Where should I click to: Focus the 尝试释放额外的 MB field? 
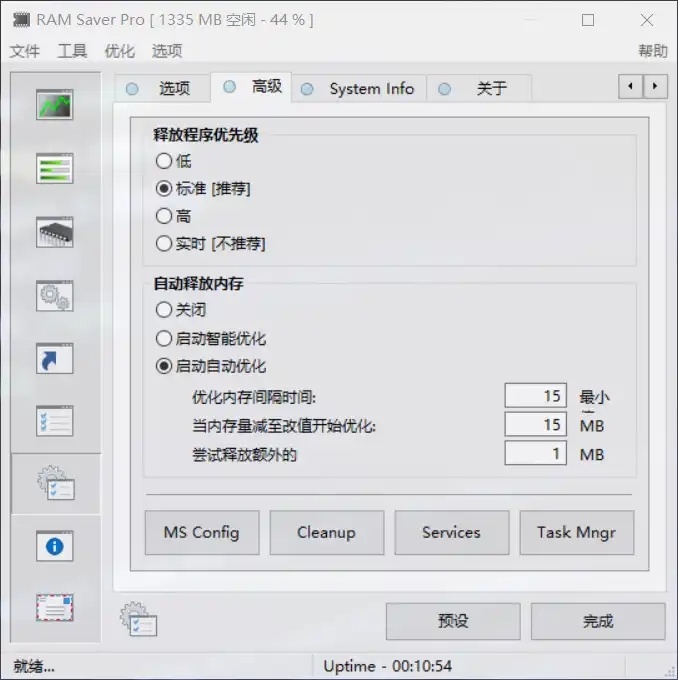[x=535, y=453]
